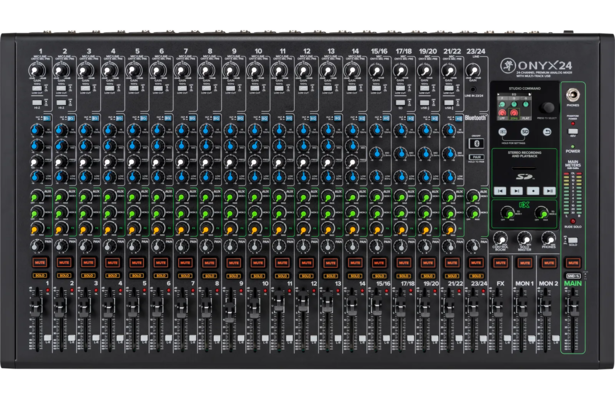The height and width of the screenshot is (400, 615).
Task: Toggle the 48V phantom power switch
Action: [573, 131]
